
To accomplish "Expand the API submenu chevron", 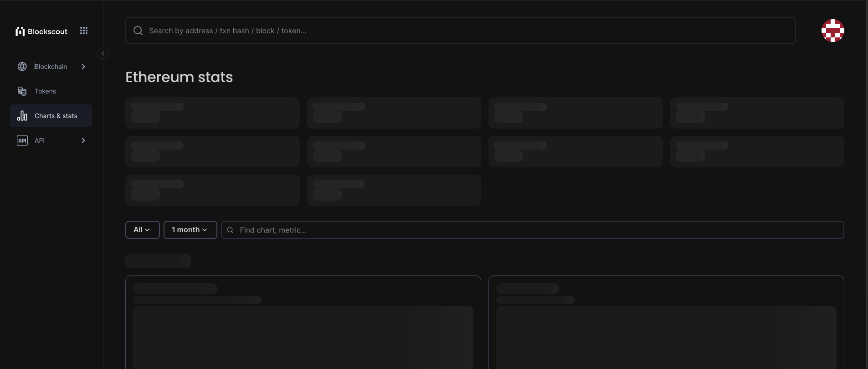I will tap(83, 140).
